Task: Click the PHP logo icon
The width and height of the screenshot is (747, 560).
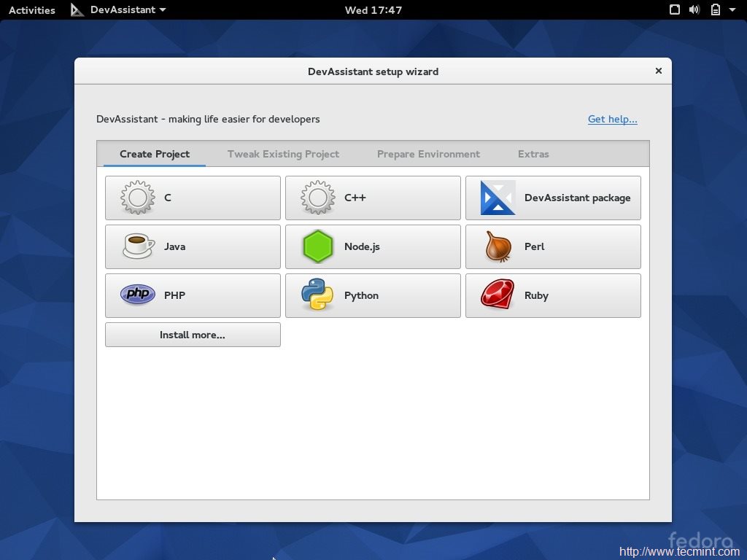Action: click(137, 295)
